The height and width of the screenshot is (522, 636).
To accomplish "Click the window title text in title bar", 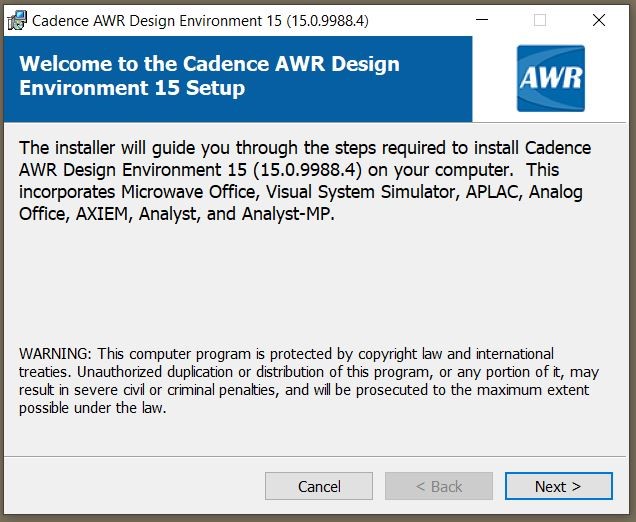I will click(x=200, y=21).
